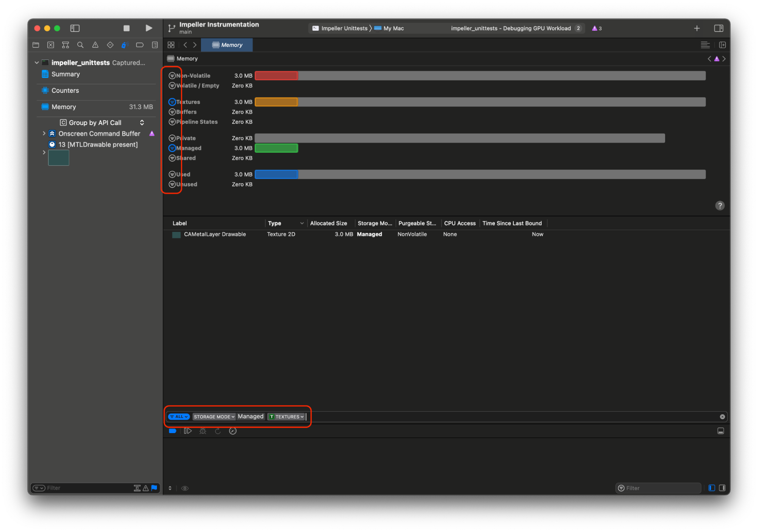Run the Impeller Unittests scheme
758x532 pixels.
(149, 28)
